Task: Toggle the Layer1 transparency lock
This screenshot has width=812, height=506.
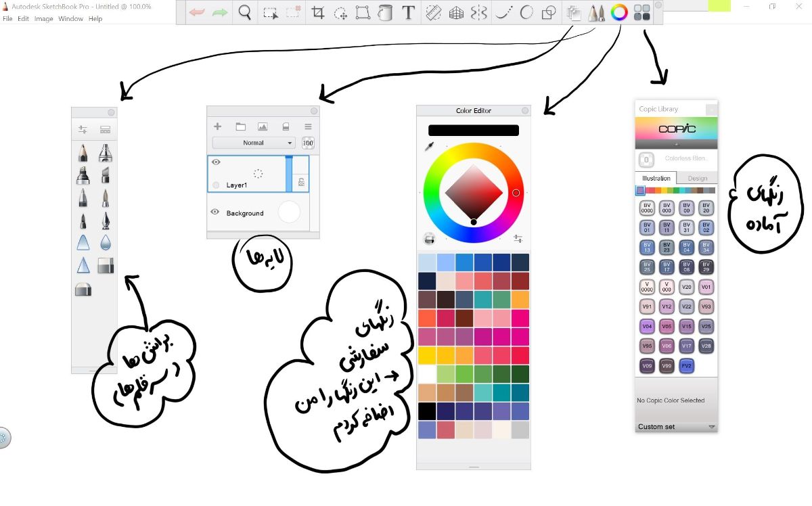Action: click(x=301, y=182)
